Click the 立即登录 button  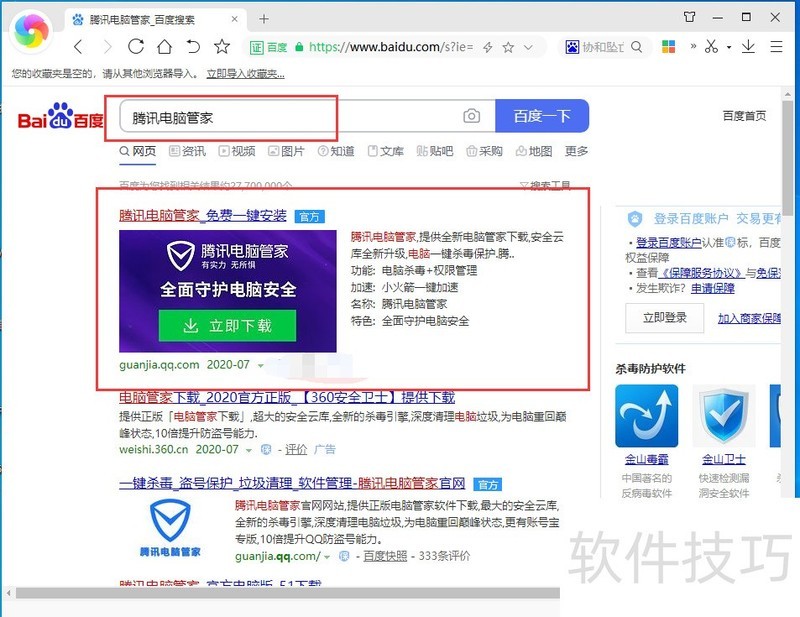(665, 318)
